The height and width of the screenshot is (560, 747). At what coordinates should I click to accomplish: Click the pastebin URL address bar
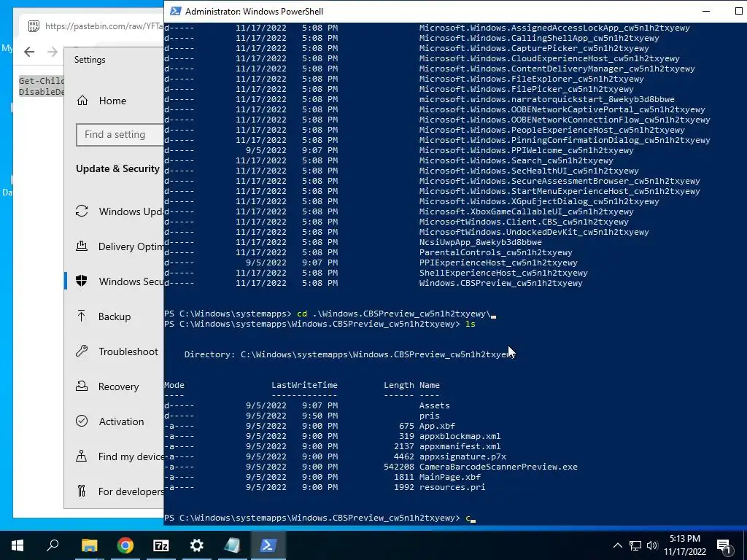104,26
